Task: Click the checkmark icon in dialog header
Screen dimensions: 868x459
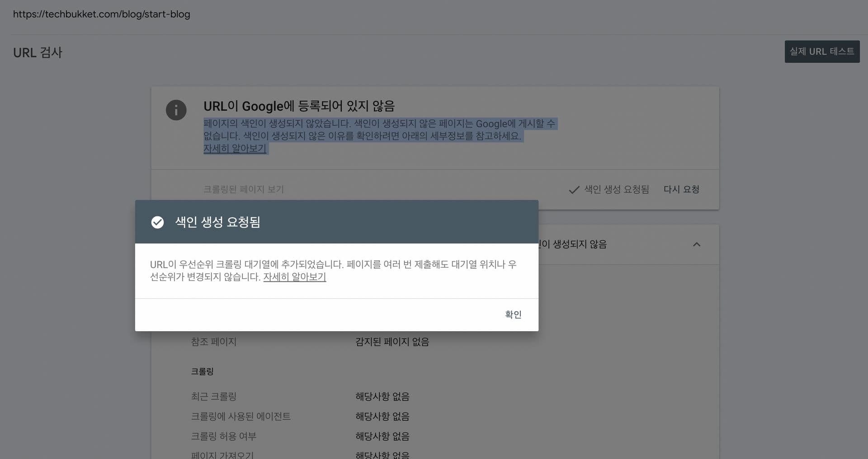Action: coord(157,222)
